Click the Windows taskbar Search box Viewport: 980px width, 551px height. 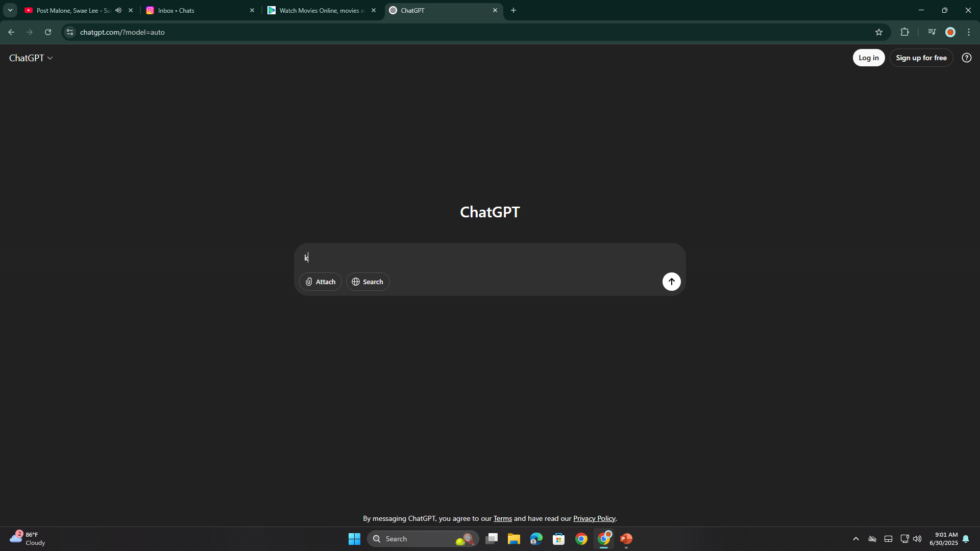pos(423,539)
